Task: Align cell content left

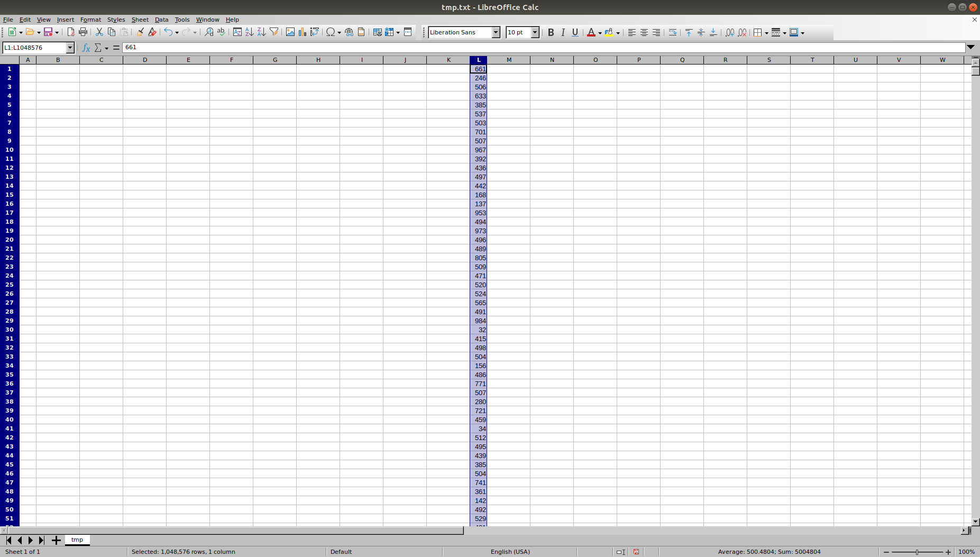Action: [631, 32]
